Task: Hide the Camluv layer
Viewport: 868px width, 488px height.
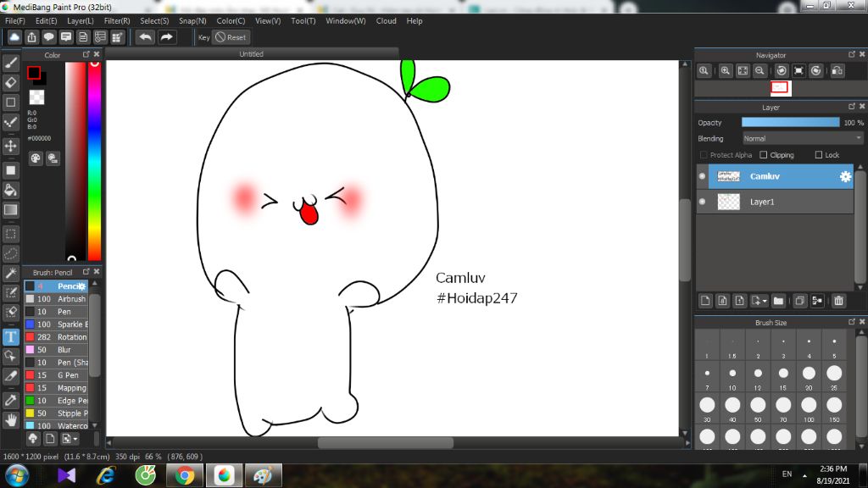Action: click(703, 176)
